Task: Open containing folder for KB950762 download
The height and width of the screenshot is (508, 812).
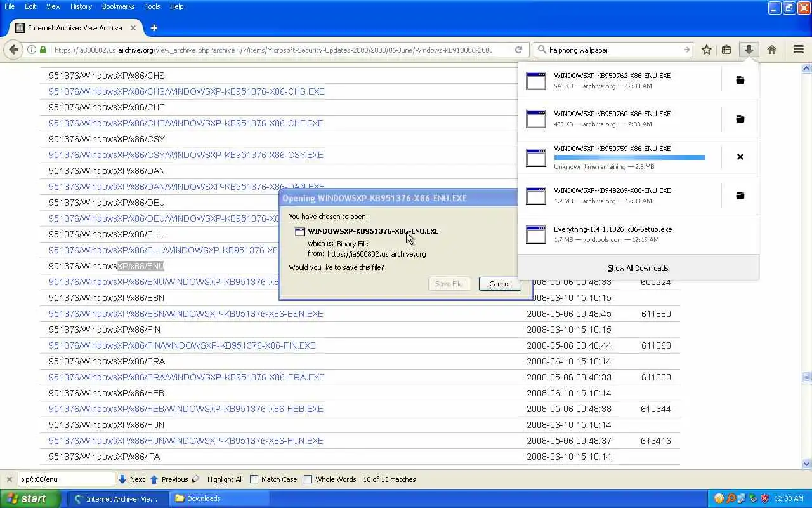Action: point(740,80)
